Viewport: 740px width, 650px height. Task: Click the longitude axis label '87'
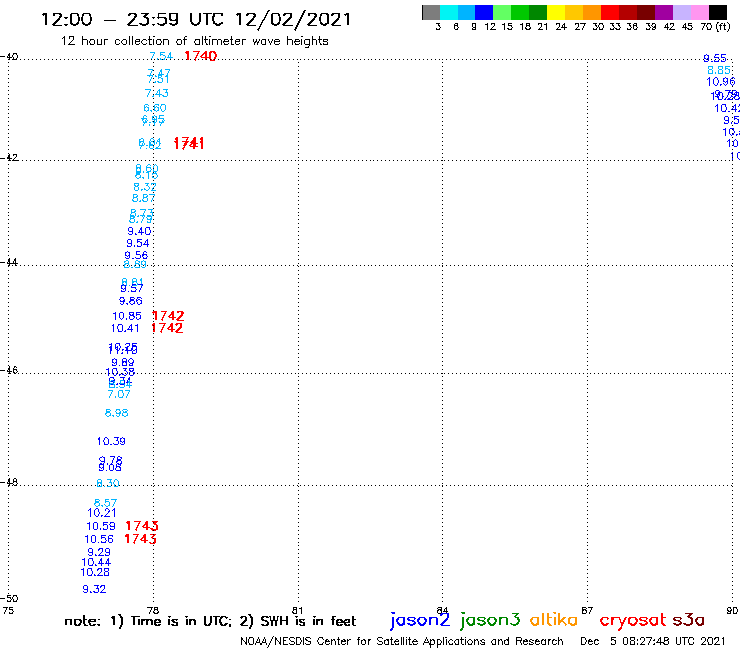(x=587, y=611)
